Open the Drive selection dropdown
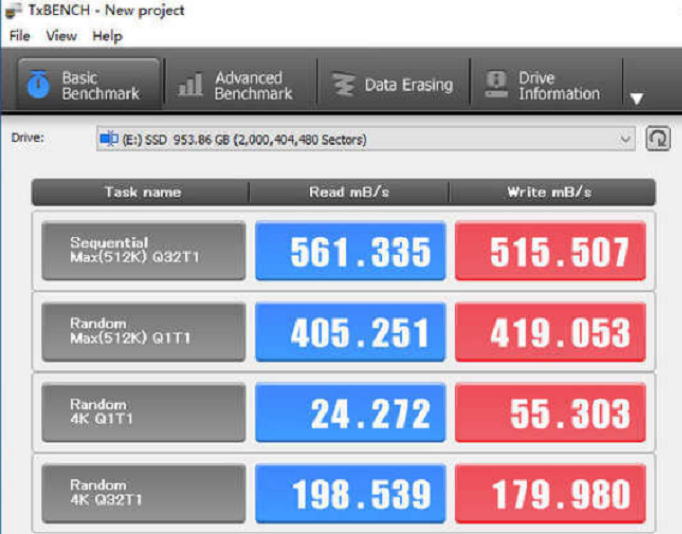Viewport: 682px width, 534px height. pyautogui.click(x=626, y=140)
